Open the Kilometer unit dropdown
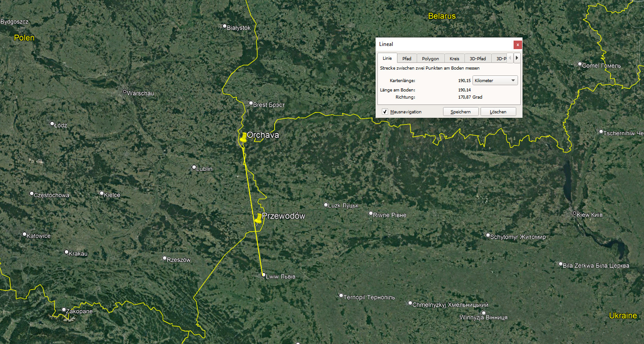The height and width of the screenshot is (344, 644). [x=495, y=81]
